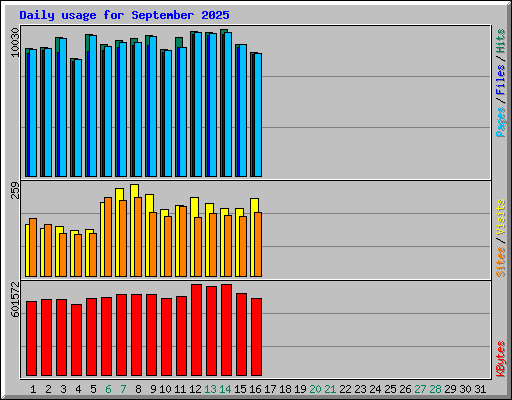
Task: Click the red KBytes bar for day 12
Action: tap(196, 330)
